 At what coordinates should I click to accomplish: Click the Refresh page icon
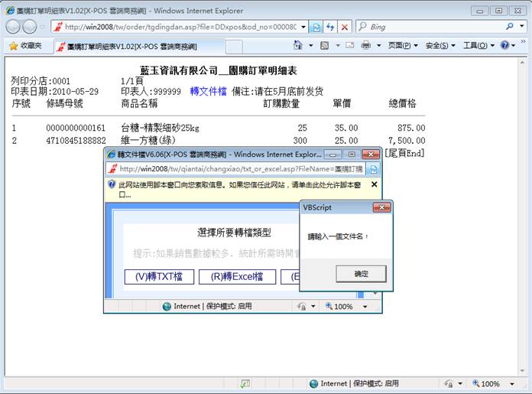[330, 27]
